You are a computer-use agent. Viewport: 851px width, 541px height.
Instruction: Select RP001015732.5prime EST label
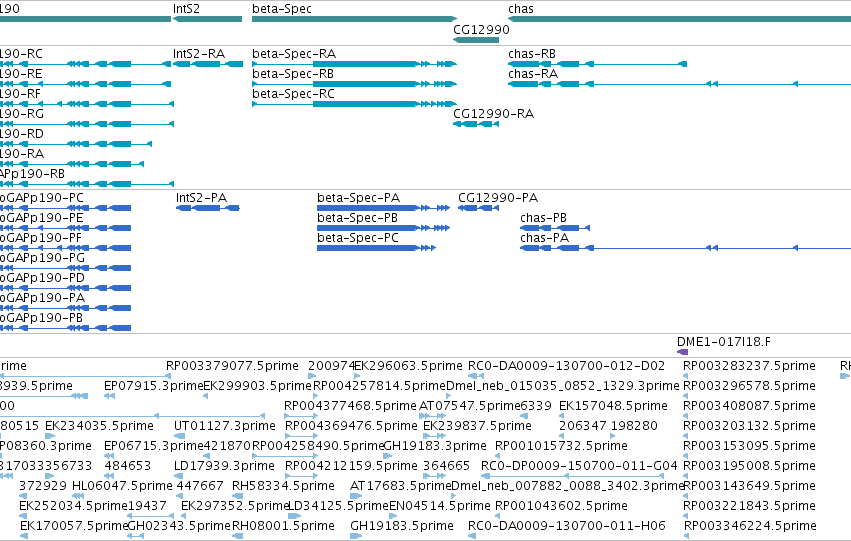pyautogui.click(x=561, y=446)
